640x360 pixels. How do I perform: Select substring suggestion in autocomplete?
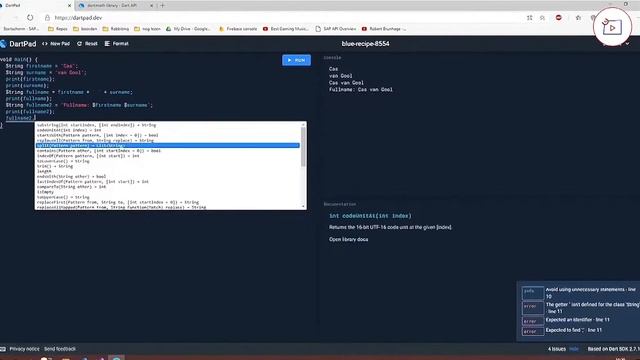tap(168, 125)
